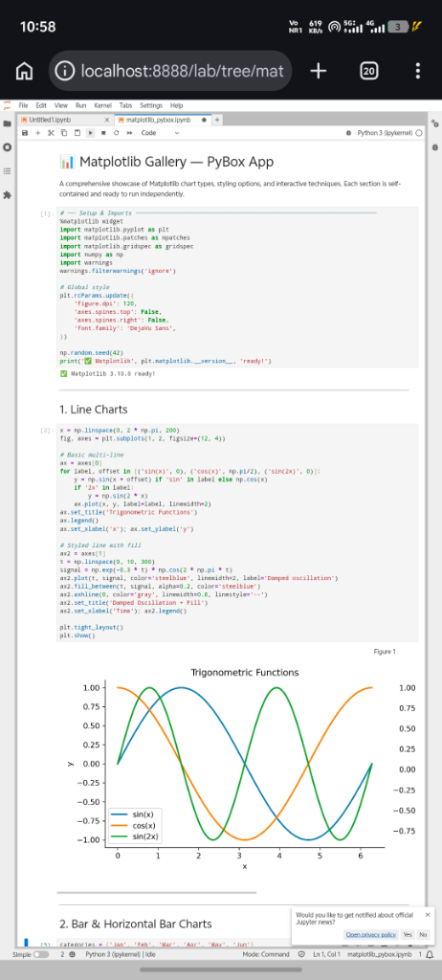Open the Run menu
The height and width of the screenshot is (980, 442).
[x=80, y=105]
